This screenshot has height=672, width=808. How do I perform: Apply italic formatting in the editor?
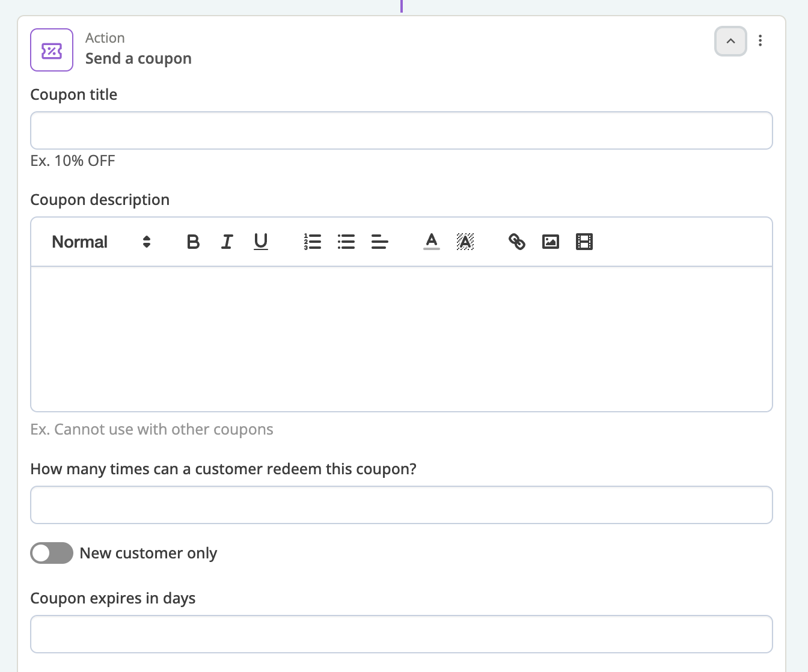click(x=227, y=242)
